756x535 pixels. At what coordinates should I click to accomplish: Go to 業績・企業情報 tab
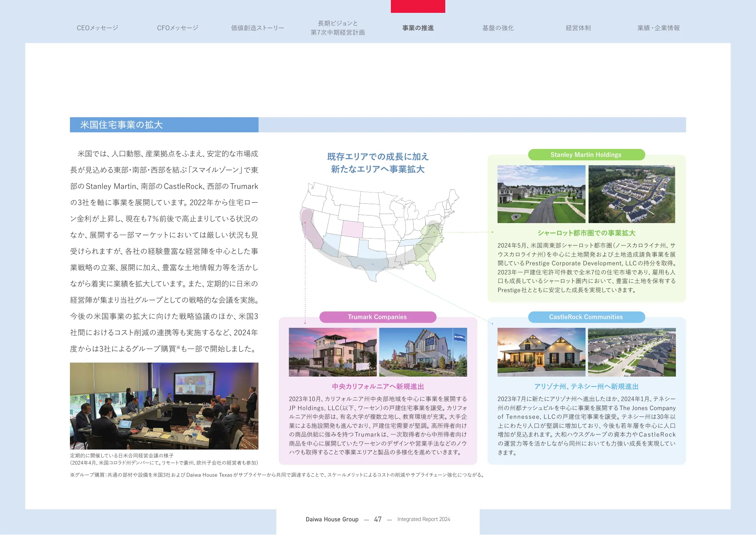(658, 28)
